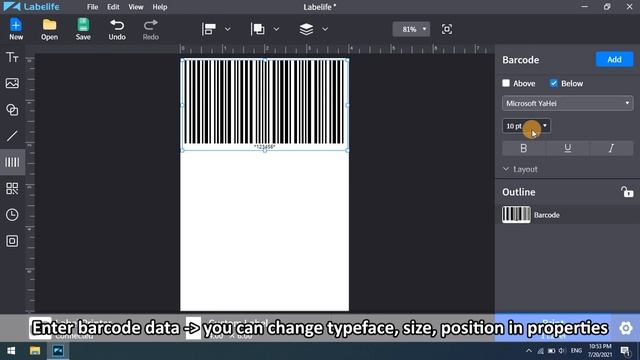Open the File menu
This screenshot has height=360, width=640.
tap(93, 7)
